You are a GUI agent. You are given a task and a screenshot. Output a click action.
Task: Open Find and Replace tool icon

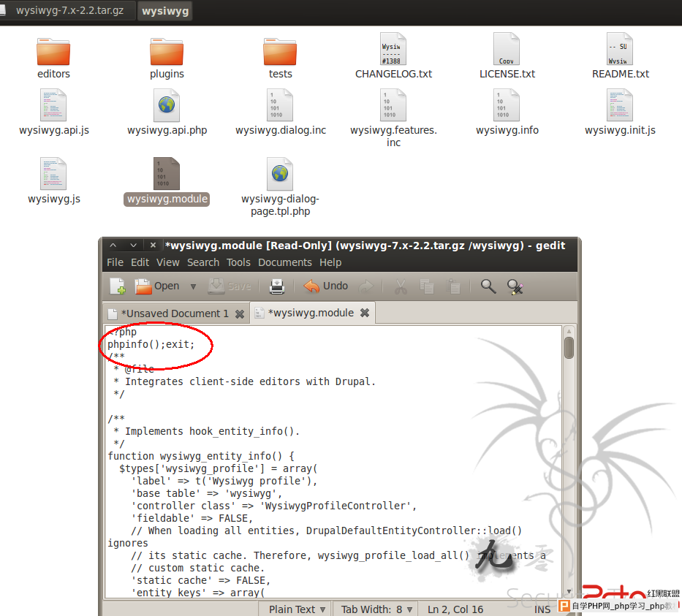[515, 286]
